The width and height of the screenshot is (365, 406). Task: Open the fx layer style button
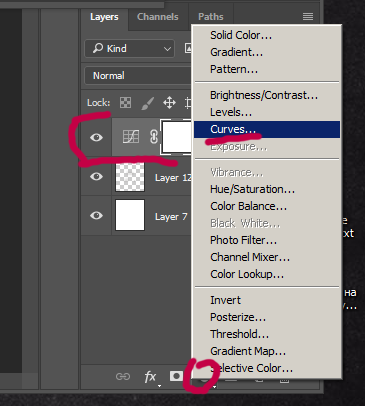tap(151, 377)
